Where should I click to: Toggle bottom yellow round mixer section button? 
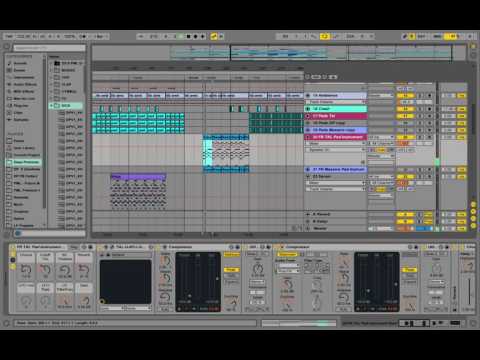pos(473,226)
